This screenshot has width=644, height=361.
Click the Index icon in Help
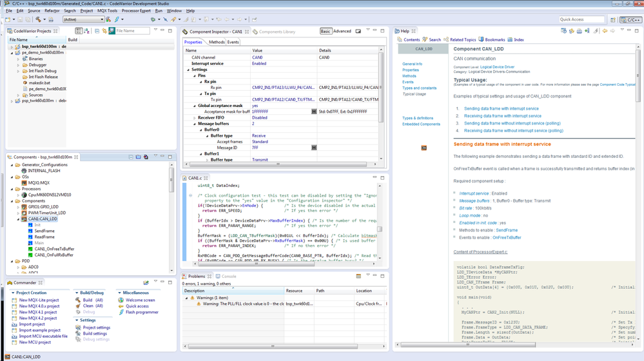pyautogui.click(x=509, y=40)
